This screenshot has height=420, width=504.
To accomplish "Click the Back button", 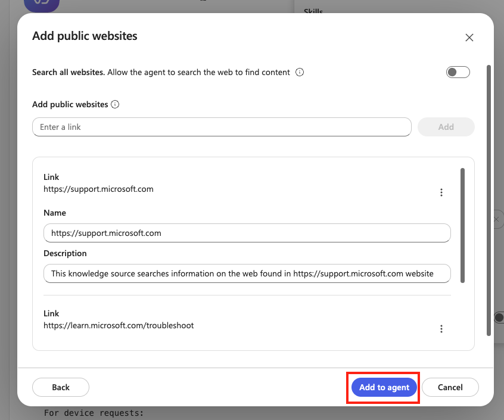I will tap(61, 387).
